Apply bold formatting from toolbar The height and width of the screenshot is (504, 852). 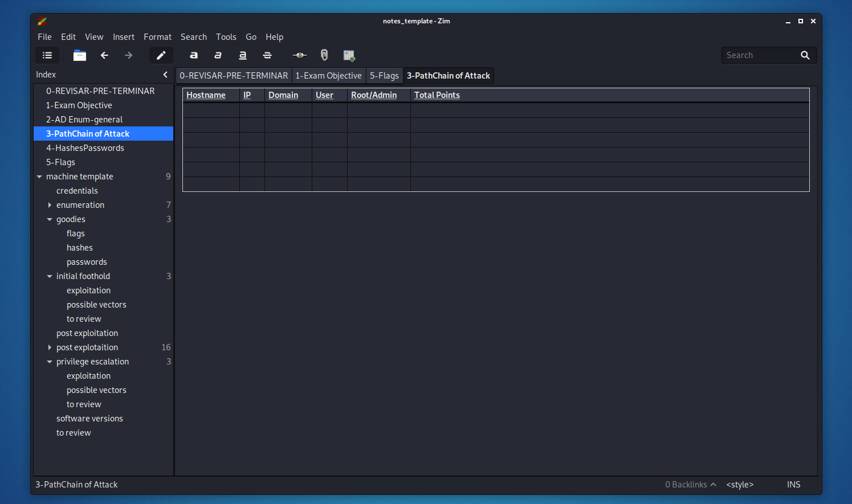pyautogui.click(x=194, y=55)
